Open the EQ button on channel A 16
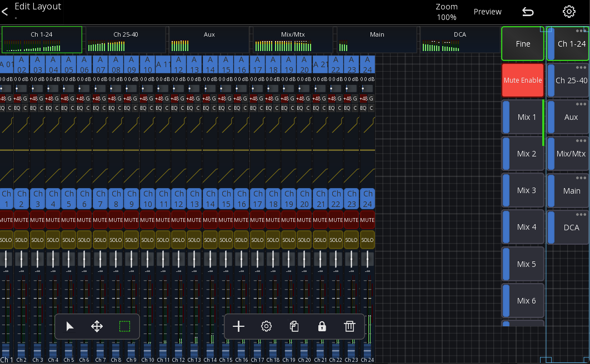Image resolution: width=590 pixels, height=364 pixels. point(237,108)
